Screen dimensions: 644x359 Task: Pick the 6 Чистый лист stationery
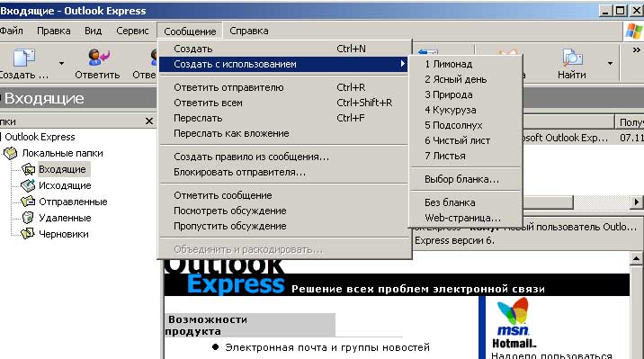point(466,140)
